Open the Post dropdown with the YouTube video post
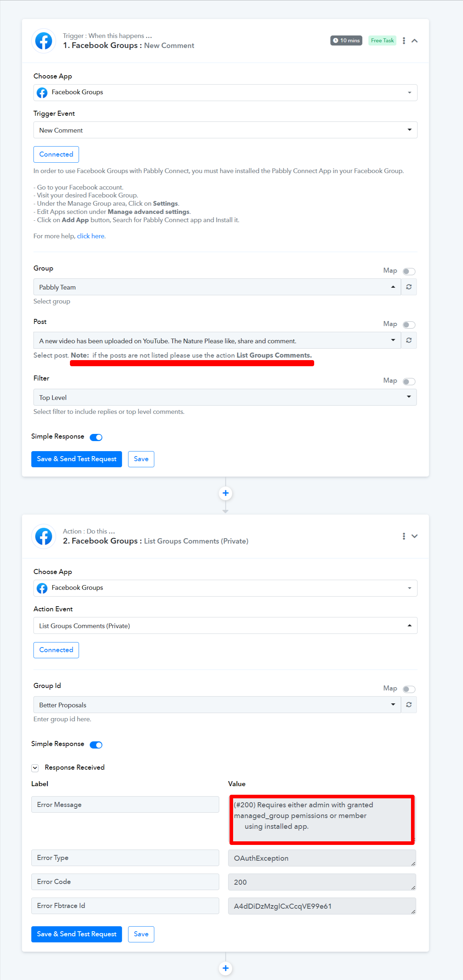Screen dimensions: 463x980 tap(217, 340)
